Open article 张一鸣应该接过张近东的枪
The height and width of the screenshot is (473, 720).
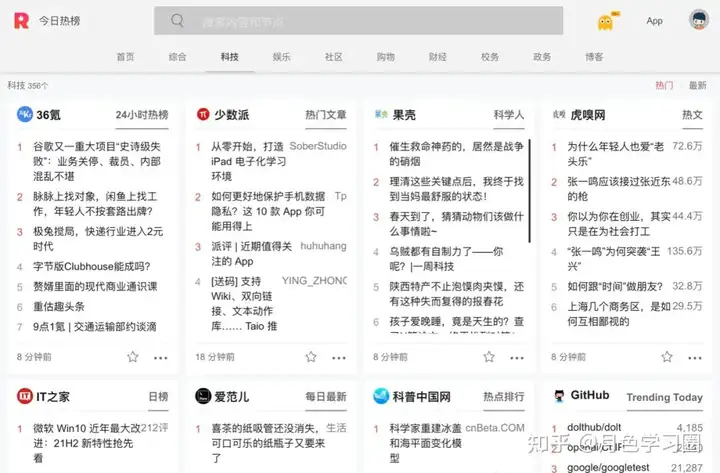coord(619,189)
